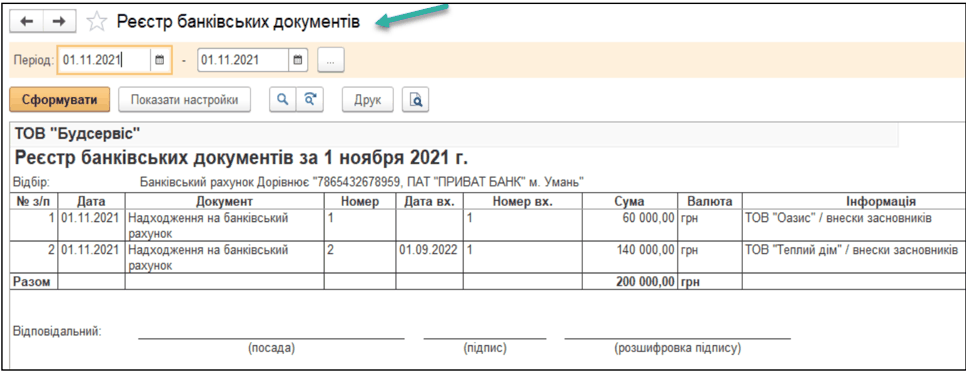966x371 pixels.
Task: Print the report with Друк
Action: [x=367, y=100]
